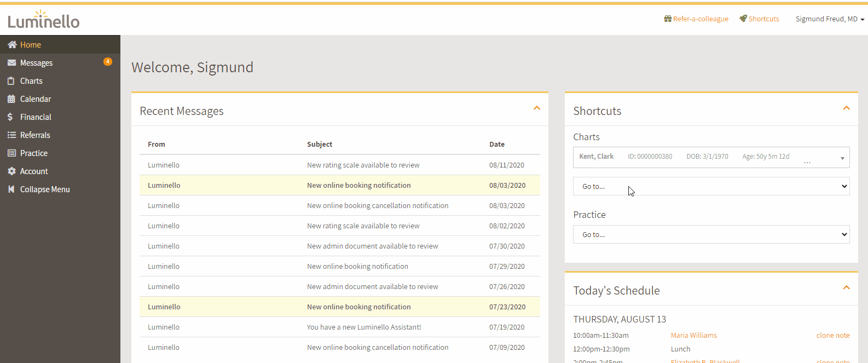This screenshot has height=363, width=868.
Task: Click Collapse Menu in the sidebar
Action: pyautogui.click(x=60, y=189)
